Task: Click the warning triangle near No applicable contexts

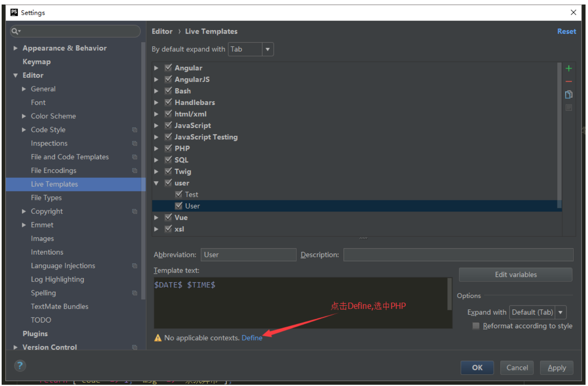Action: tap(158, 338)
